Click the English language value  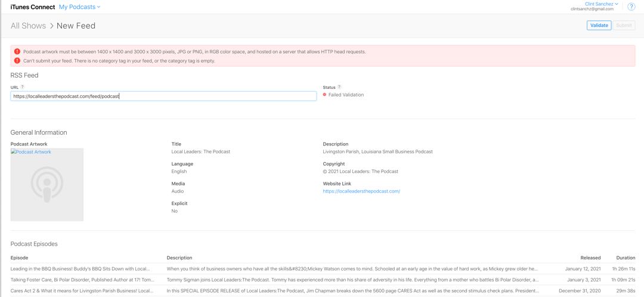click(179, 171)
